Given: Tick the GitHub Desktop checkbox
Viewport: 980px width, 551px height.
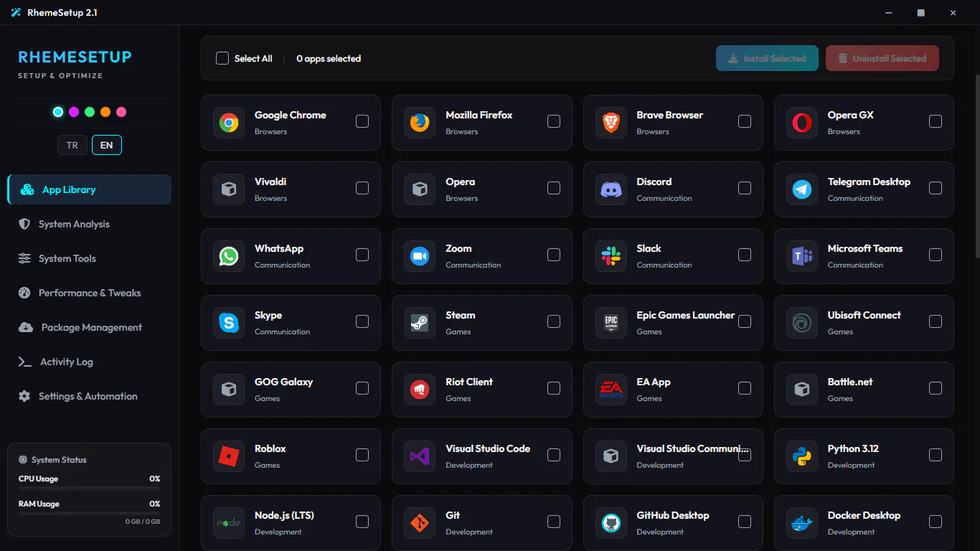Looking at the screenshot, I should pyautogui.click(x=745, y=522).
